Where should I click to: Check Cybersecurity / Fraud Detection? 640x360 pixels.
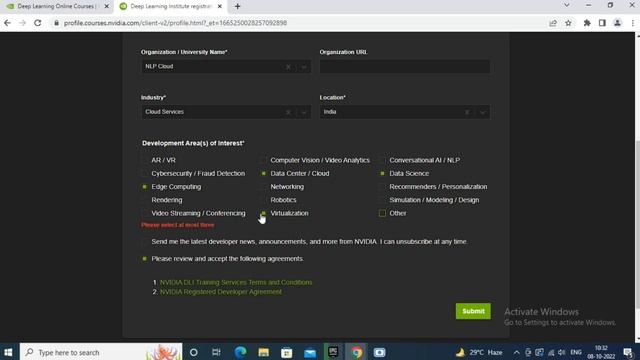(x=144, y=173)
